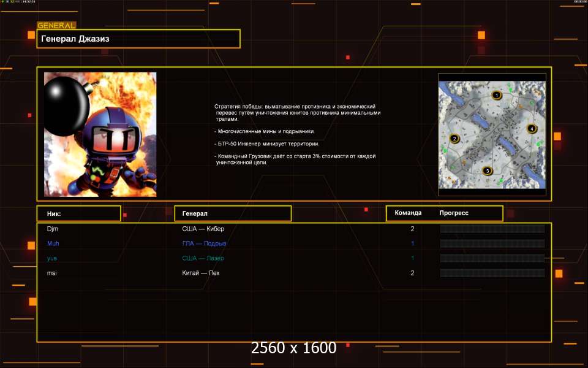Pick start position marker 3 on minimap
588x368 pixels.
pos(488,171)
